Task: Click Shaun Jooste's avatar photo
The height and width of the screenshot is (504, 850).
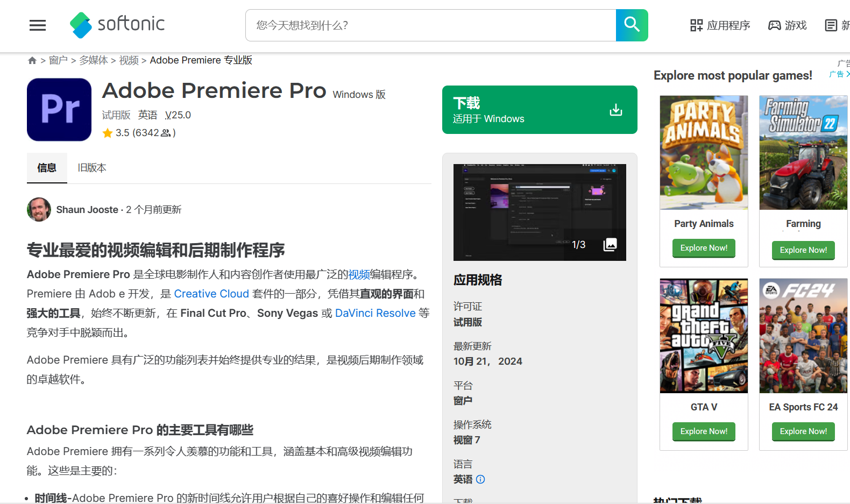Action: tap(39, 209)
